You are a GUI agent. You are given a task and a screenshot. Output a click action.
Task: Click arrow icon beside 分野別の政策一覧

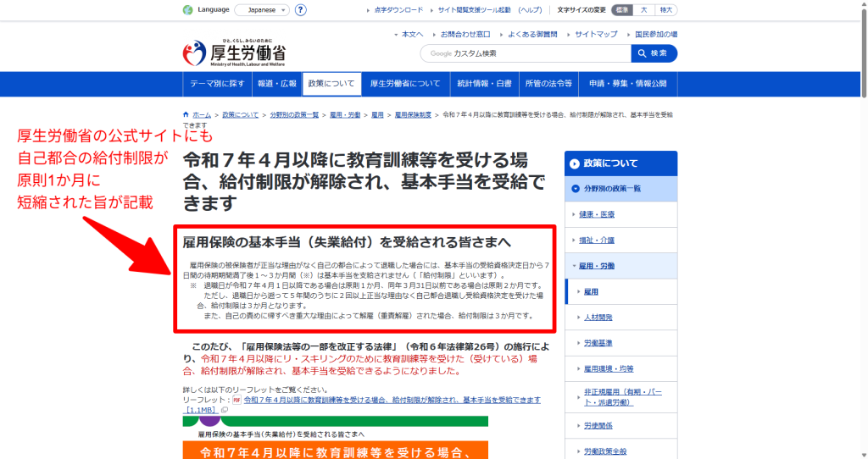pos(576,189)
